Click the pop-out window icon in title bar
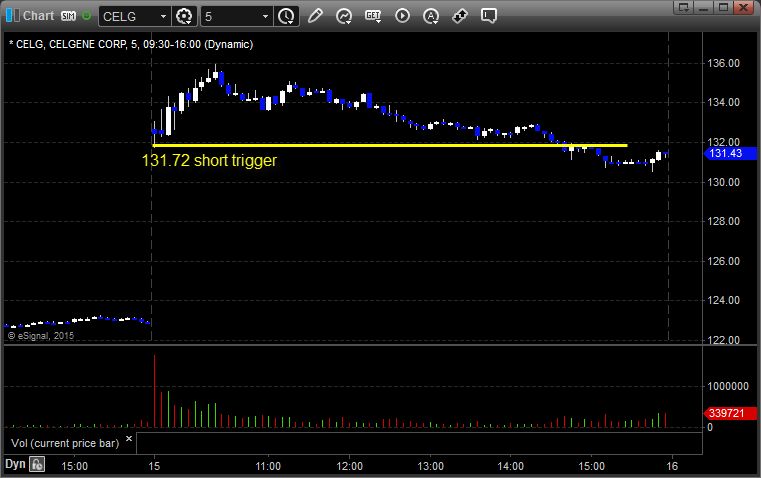This screenshot has width=761, height=478. [683, 7]
